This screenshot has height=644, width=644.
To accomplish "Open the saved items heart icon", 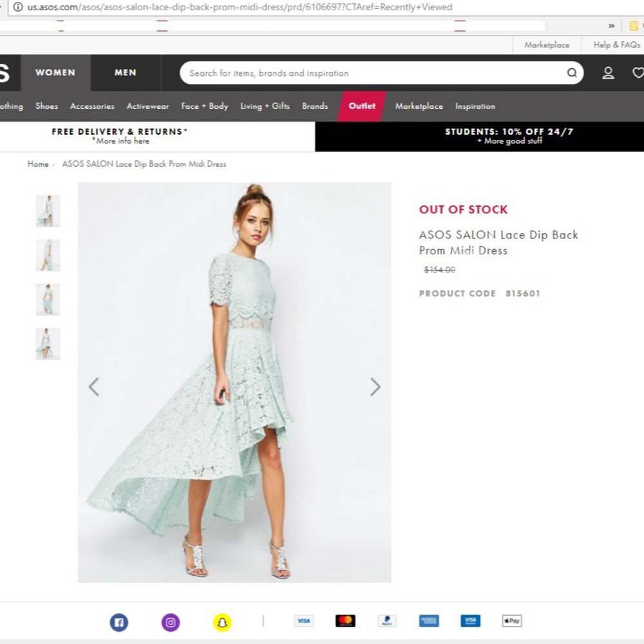I will 638,73.
